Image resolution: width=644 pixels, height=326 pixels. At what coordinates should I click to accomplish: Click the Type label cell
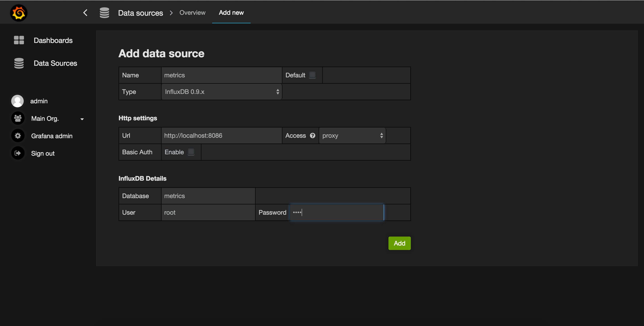(x=140, y=92)
